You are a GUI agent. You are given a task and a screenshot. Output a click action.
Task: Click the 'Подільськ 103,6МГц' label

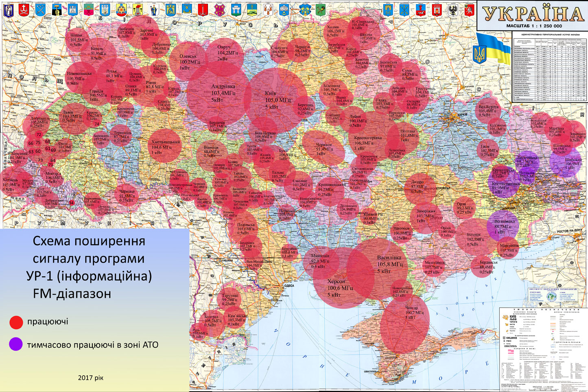tap(246, 229)
